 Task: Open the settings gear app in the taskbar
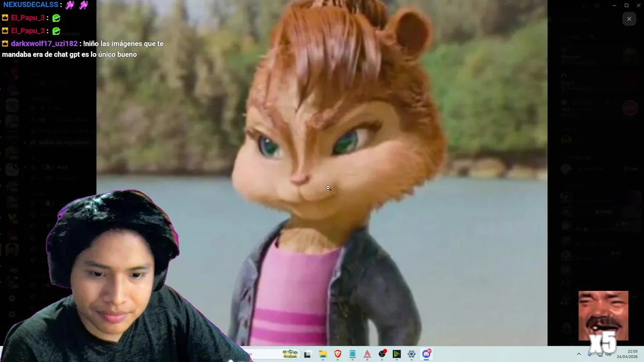[412, 354]
